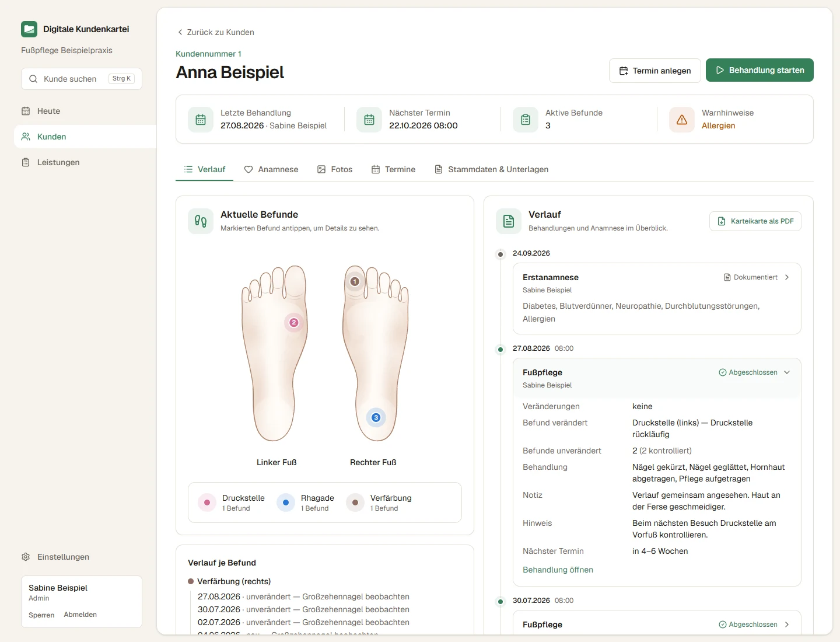Switch to the Fotos tab
The image size is (840, 642).
335,169
